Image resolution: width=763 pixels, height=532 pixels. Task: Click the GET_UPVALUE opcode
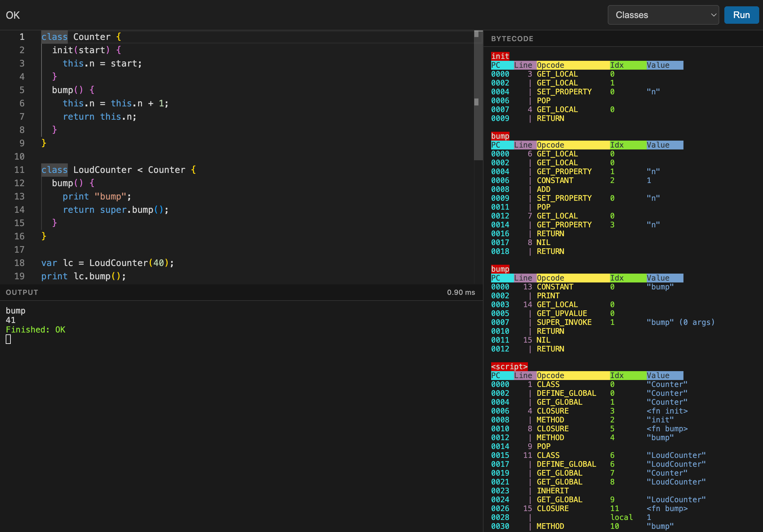coord(562,313)
